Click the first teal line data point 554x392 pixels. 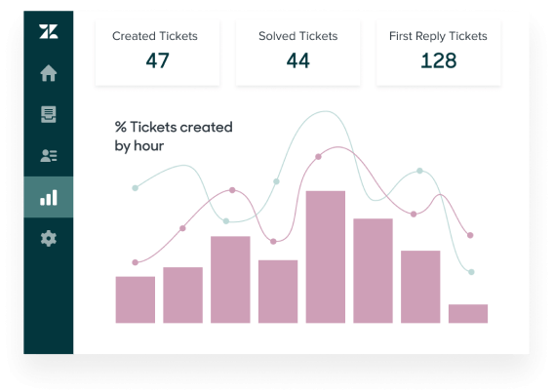coord(135,188)
